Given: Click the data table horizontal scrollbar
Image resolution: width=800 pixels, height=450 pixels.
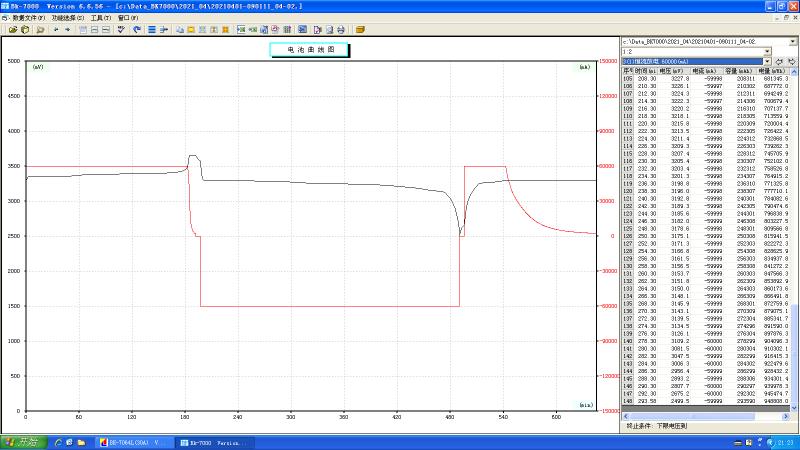Looking at the screenshot, I should pyautogui.click(x=704, y=417).
